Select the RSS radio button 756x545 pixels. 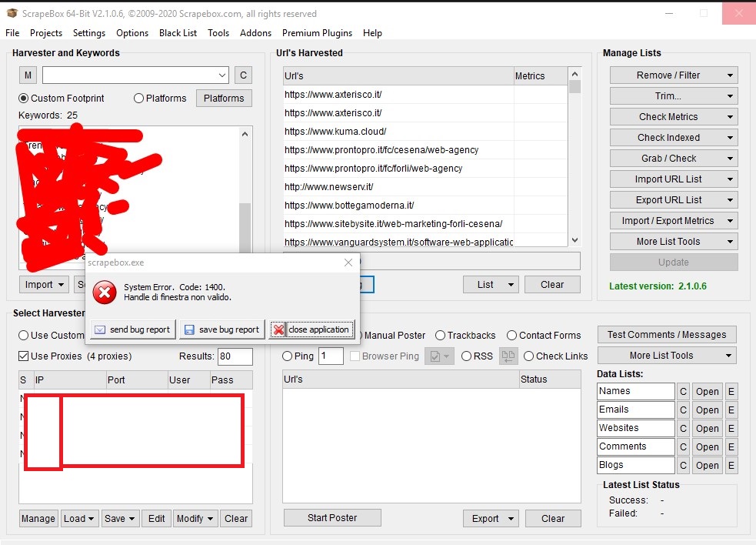point(466,356)
